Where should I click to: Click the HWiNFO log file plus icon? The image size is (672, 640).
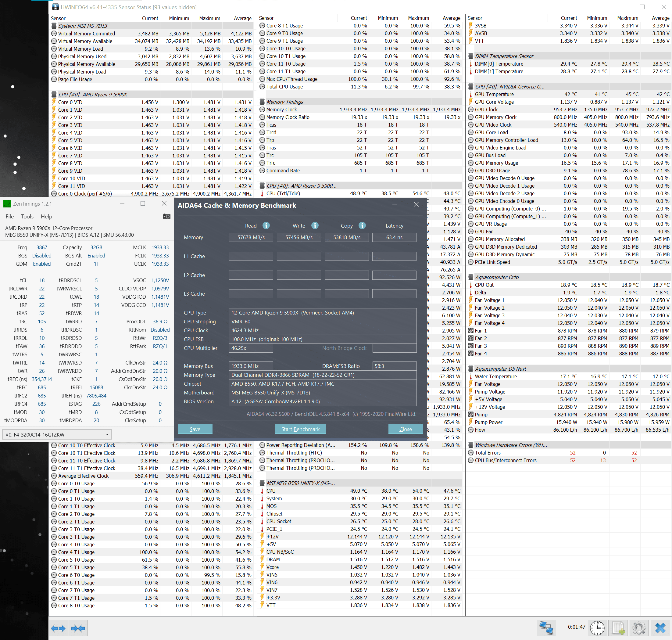click(x=618, y=628)
